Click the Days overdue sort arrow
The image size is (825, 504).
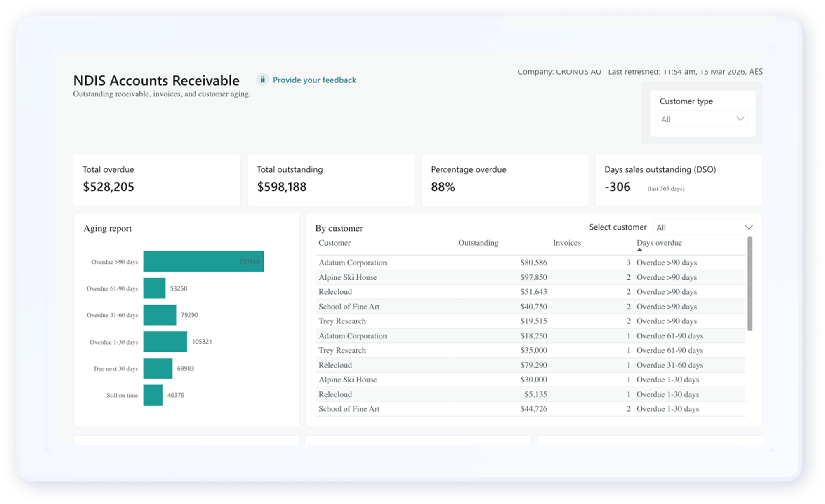point(639,250)
